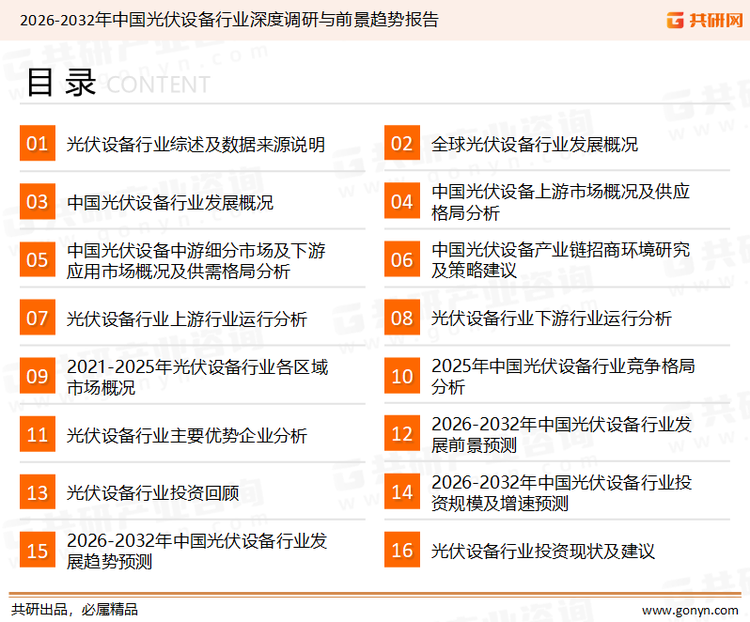Select chapter 光伏设备行业综述及数据来源说明
The width and height of the screenshot is (750, 622).
(x=196, y=144)
